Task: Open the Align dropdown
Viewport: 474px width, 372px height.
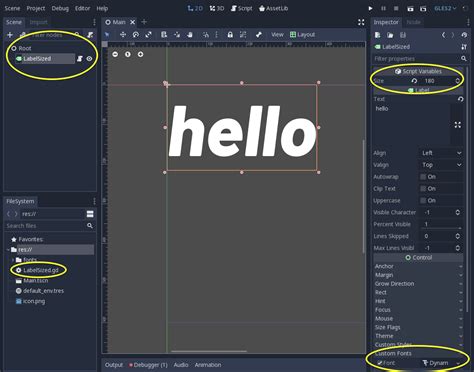Action: click(441, 153)
